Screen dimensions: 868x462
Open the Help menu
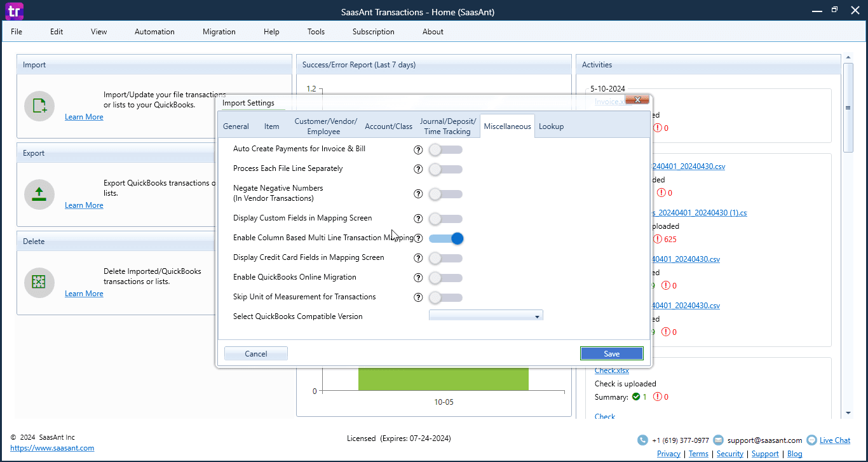[x=271, y=31]
